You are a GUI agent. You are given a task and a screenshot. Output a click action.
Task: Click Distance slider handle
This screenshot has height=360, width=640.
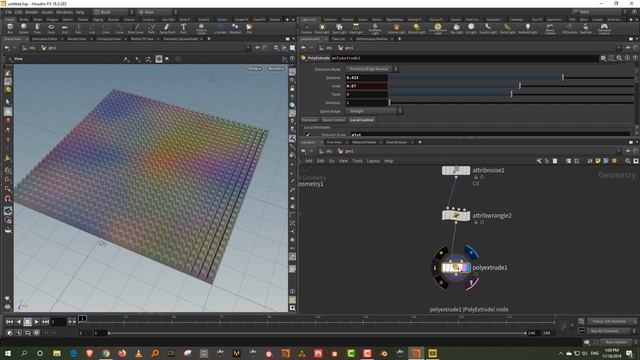[x=562, y=77]
